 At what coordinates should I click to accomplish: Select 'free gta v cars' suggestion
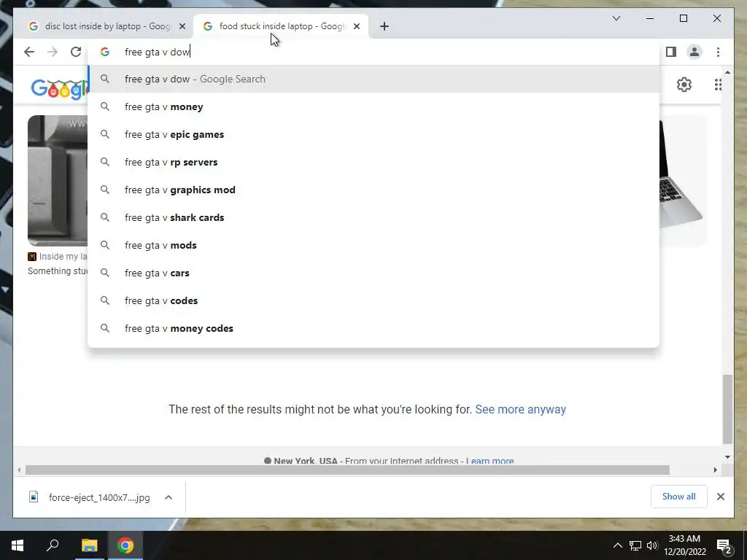[373, 273]
